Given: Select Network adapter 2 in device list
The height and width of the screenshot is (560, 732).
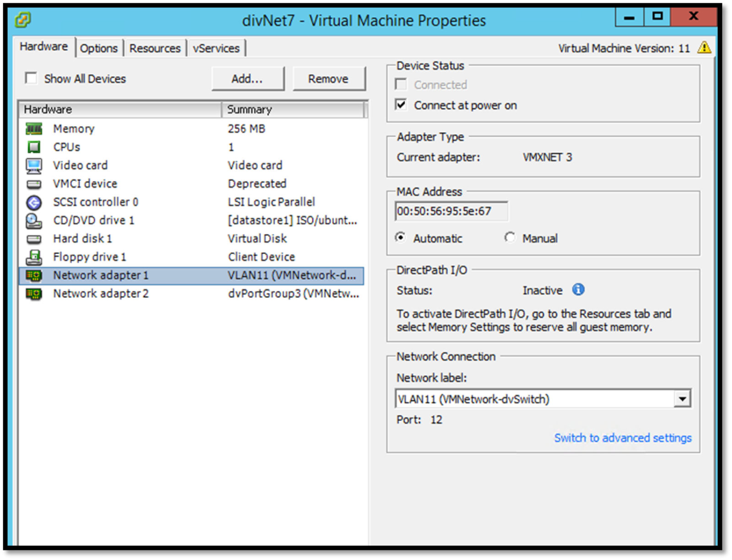Looking at the screenshot, I should pyautogui.click(x=100, y=293).
